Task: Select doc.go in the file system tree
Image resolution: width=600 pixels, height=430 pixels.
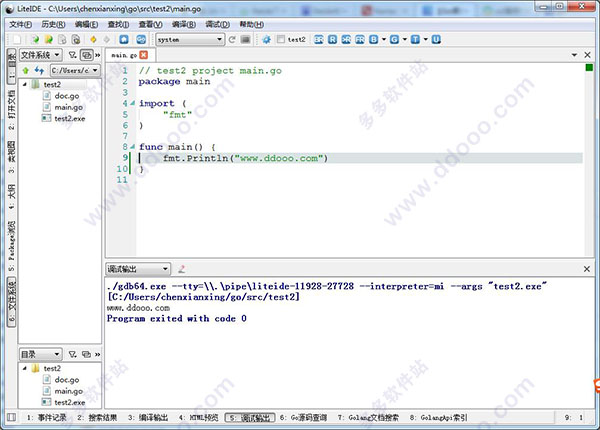Action: click(x=67, y=96)
